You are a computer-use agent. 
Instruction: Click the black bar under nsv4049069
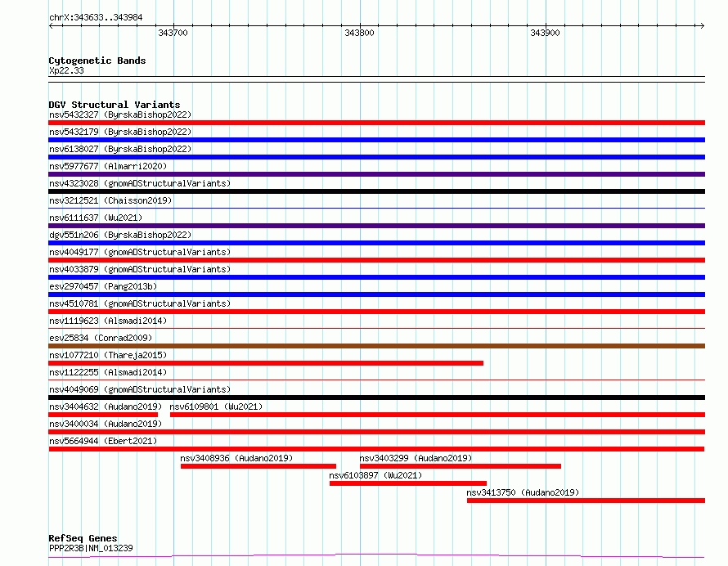376,398
